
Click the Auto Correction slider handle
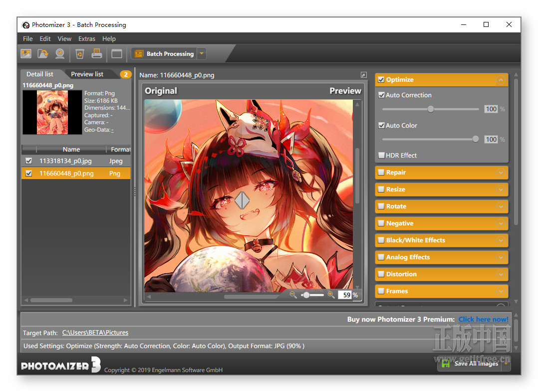[431, 109]
